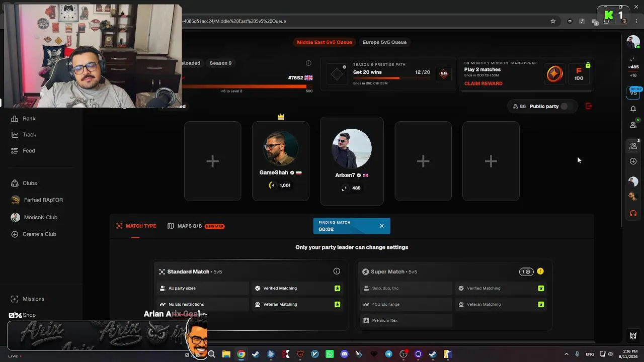Screen dimensions: 644x362
Task: Select the Standard Match All party sizes option
Action: pyautogui.click(x=203, y=289)
